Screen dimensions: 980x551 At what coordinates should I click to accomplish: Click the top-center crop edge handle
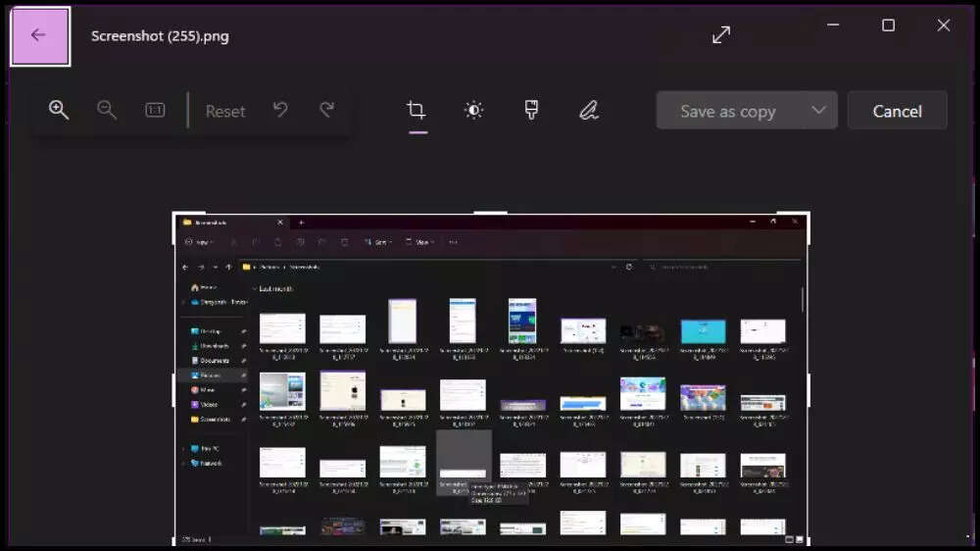(490, 213)
